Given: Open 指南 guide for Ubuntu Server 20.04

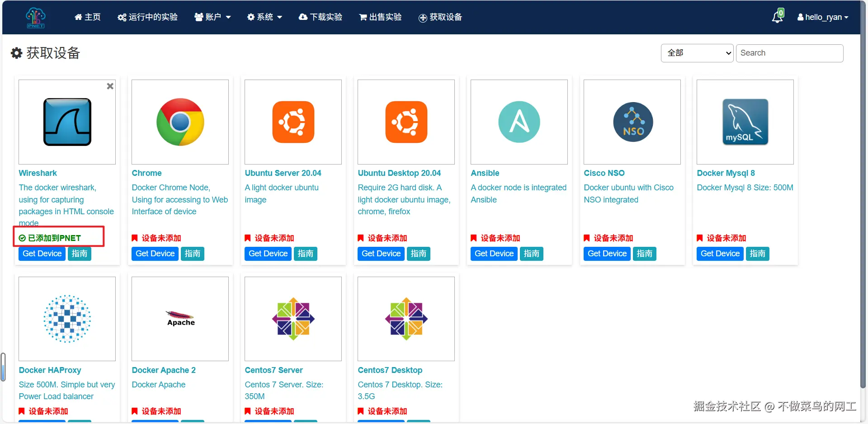Looking at the screenshot, I should click(306, 254).
